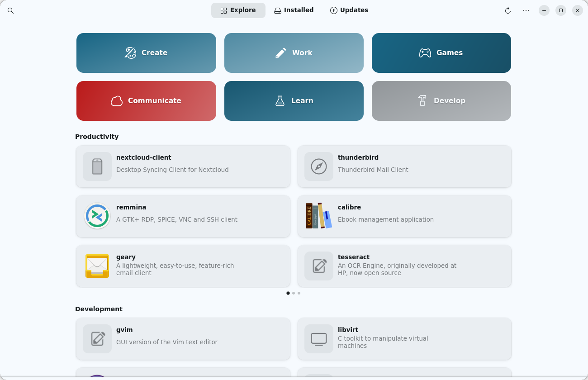Open geary 'A lightweight, easy-to-use' description
The height and width of the screenshot is (380, 588).
pyautogui.click(x=175, y=270)
